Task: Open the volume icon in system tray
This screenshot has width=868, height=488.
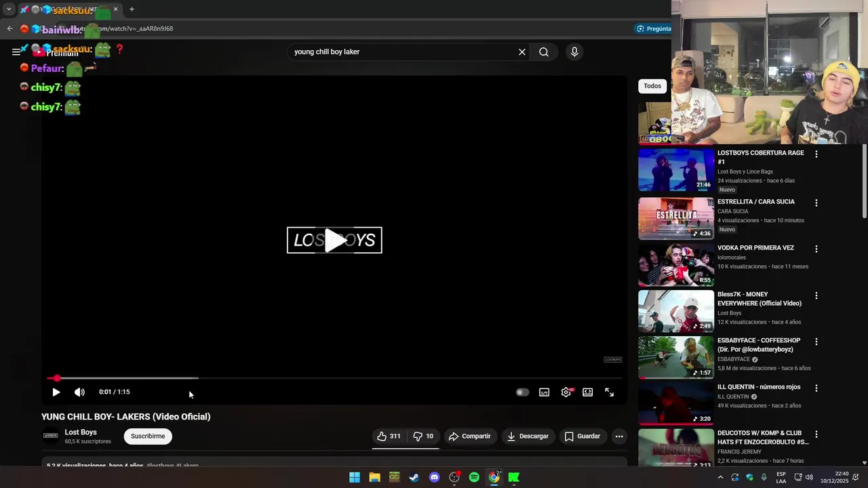Action: (x=809, y=477)
